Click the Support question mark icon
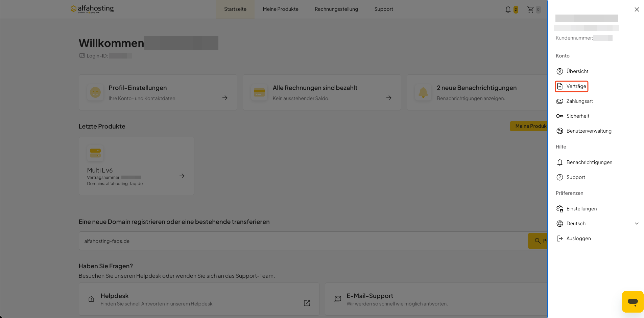This screenshot has height=318, width=644. (560, 177)
